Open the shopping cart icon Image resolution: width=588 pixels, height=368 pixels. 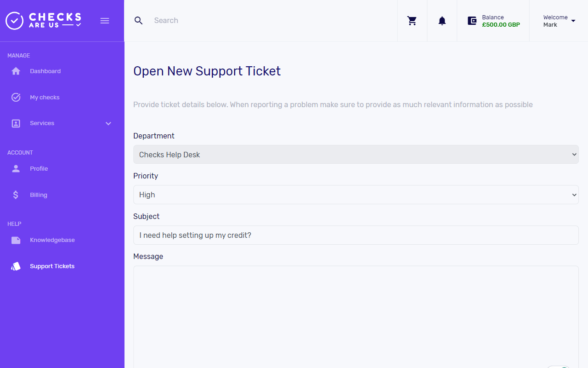pos(412,21)
